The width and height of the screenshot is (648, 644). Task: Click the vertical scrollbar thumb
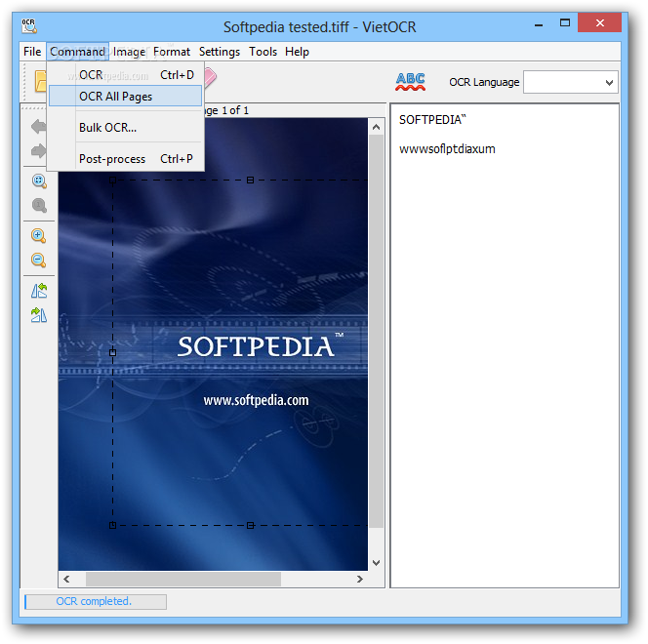pyautogui.click(x=376, y=332)
